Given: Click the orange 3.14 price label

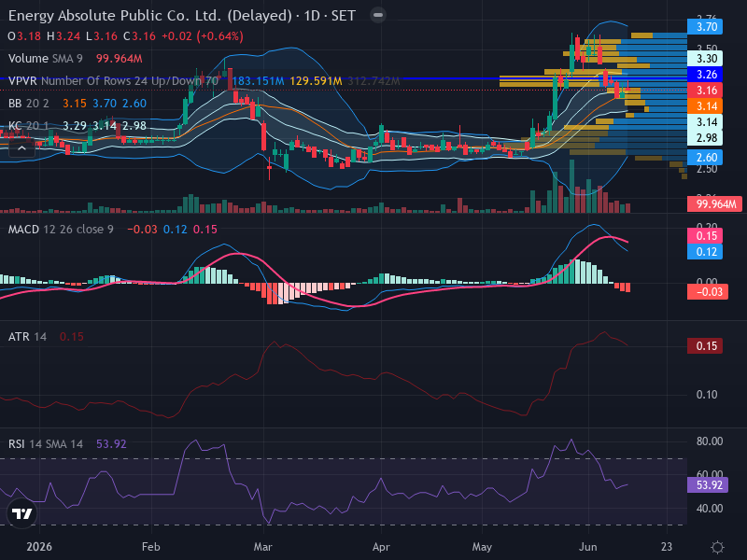Looking at the screenshot, I should point(706,105).
